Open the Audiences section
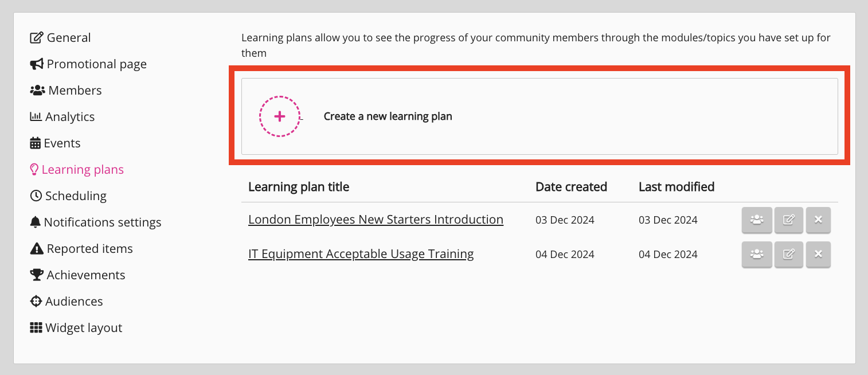This screenshot has height=375, width=868. (74, 302)
